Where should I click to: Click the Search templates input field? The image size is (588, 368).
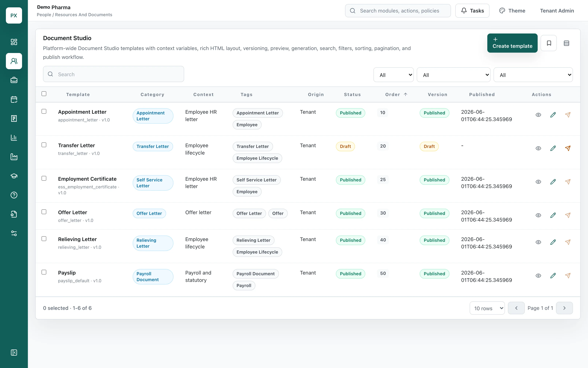[114, 74]
